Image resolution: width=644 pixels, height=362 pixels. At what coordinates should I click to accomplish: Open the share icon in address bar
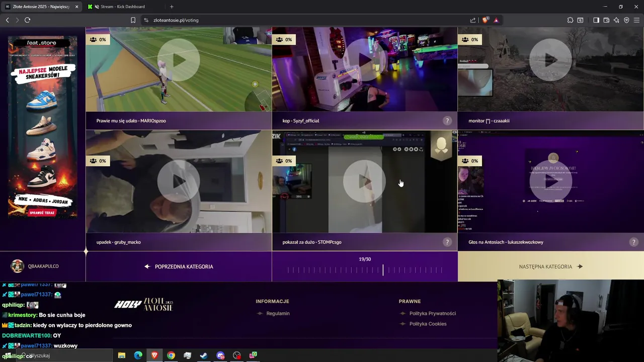click(473, 20)
